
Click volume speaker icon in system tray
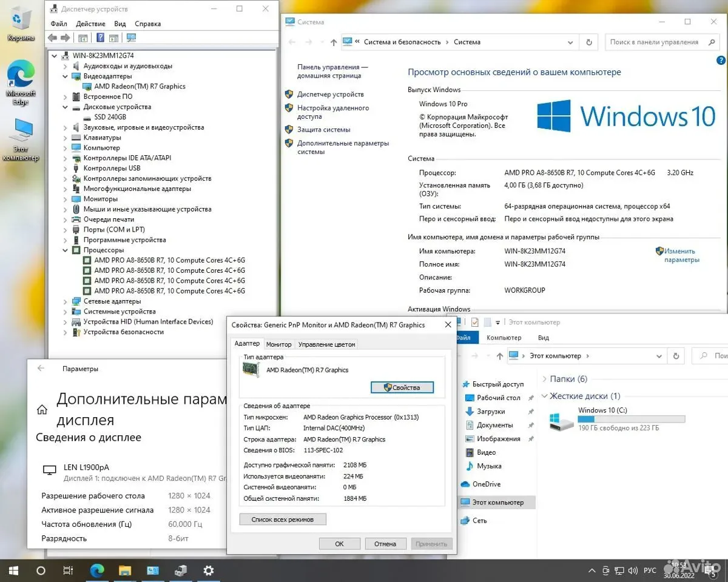click(x=632, y=571)
